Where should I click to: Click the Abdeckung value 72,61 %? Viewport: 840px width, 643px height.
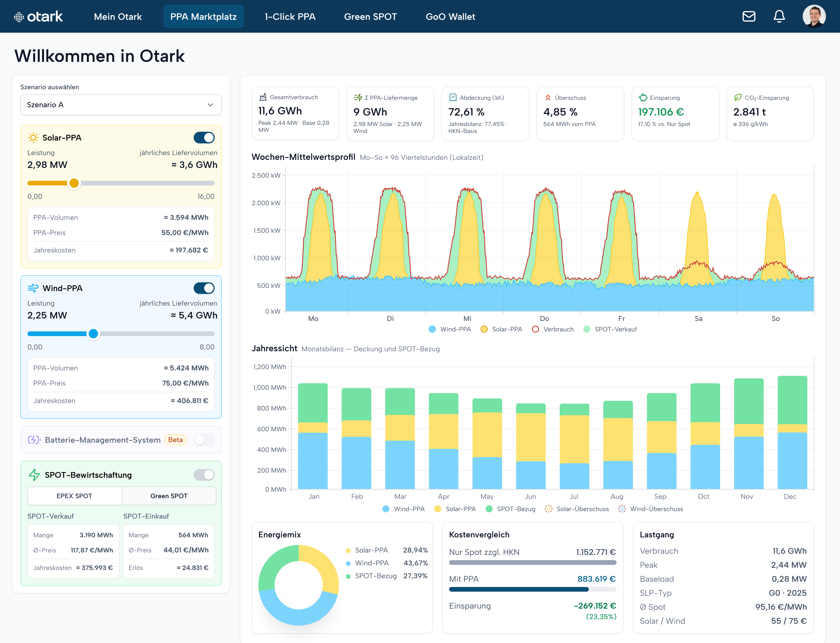(466, 112)
